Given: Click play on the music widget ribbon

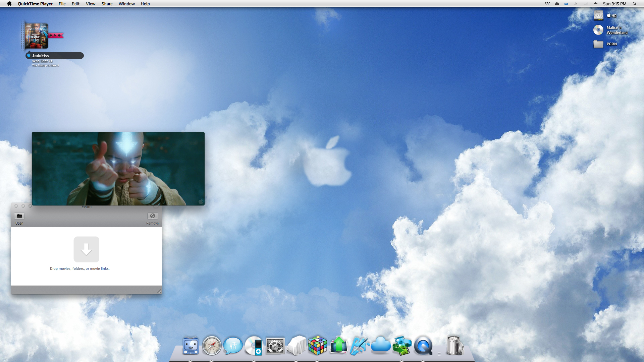Looking at the screenshot, I should point(55,35).
